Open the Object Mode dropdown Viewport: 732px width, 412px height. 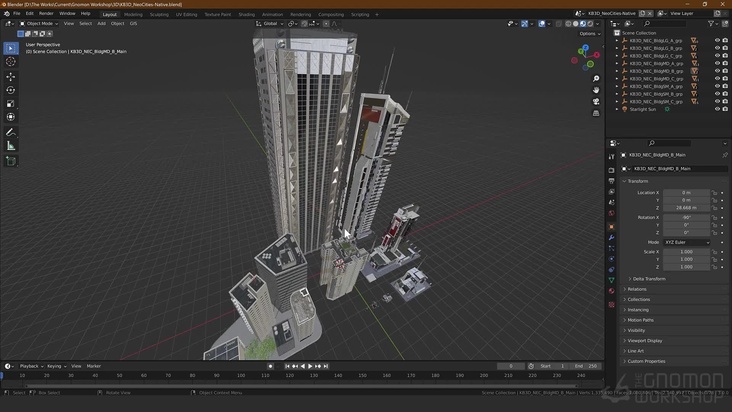pyautogui.click(x=40, y=23)
